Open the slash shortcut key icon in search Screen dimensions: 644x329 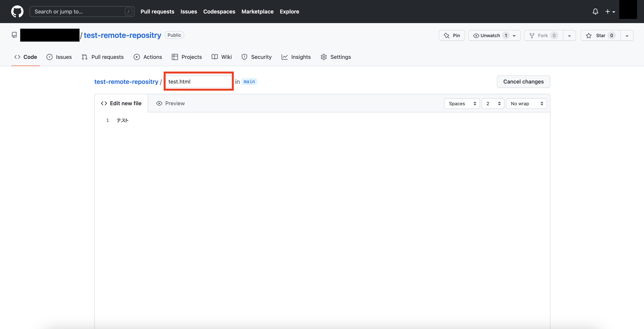[x=128, y=12]
